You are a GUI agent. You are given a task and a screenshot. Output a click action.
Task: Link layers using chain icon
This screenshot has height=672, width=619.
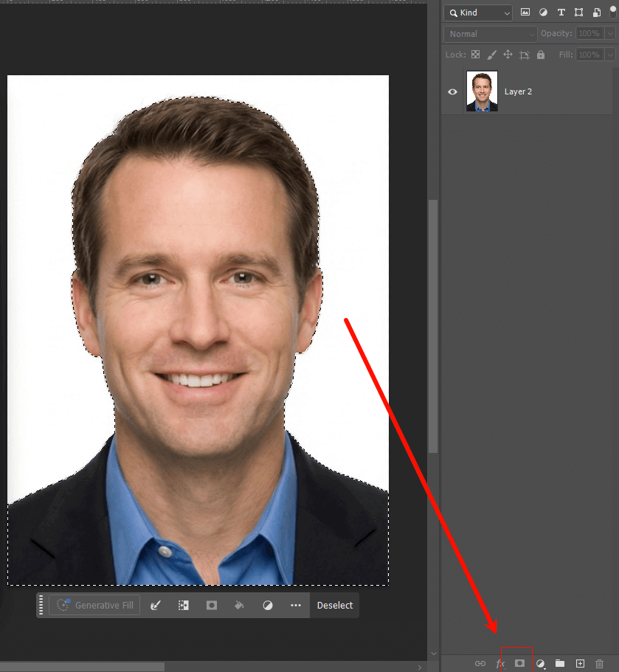coord(480,663)
